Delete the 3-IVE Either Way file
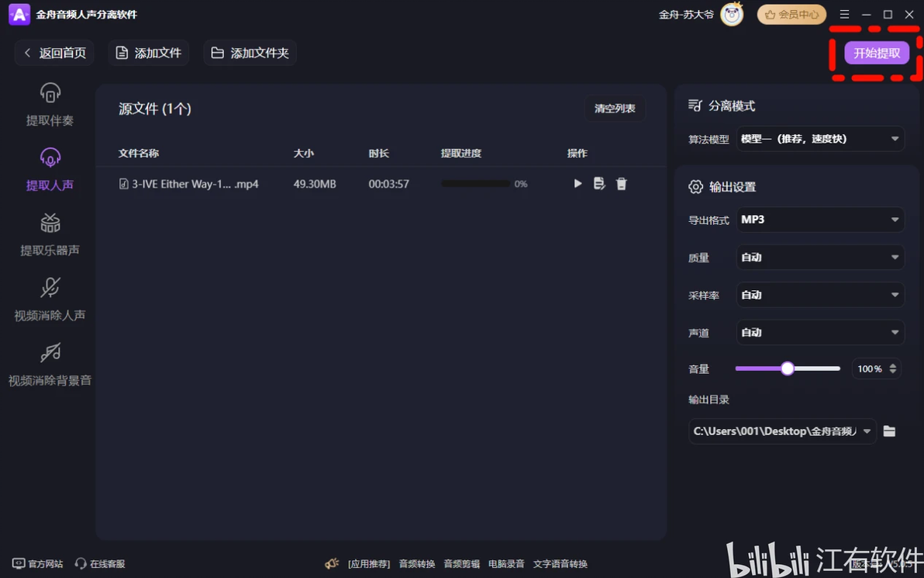Viewport: 924px width, 578px height. point(621,184)
